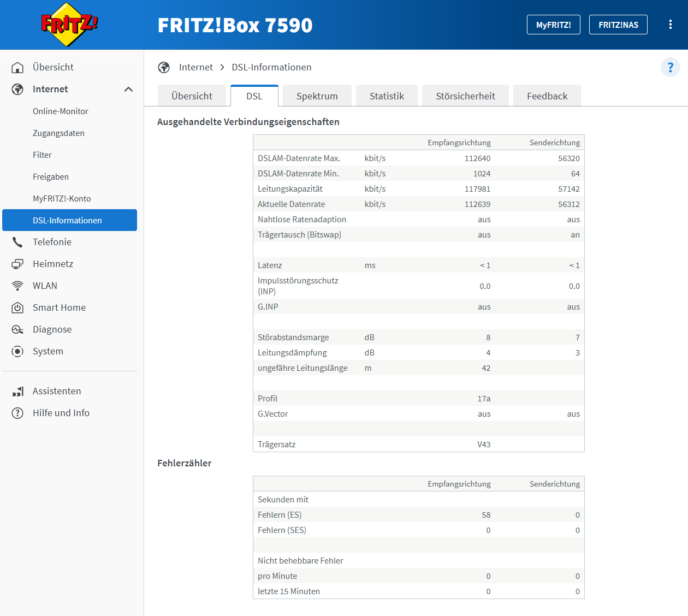Viewport: 688px width, 616px height.
Task: Click the WLAN wifi icon
Action: [17, 286]
